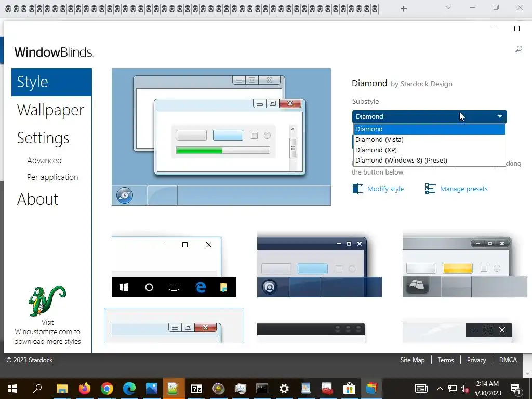This screenshot has height=399, width=532.
Task: Click the green gecko Wincustomize mascot
Action: (x=47, y=301)
